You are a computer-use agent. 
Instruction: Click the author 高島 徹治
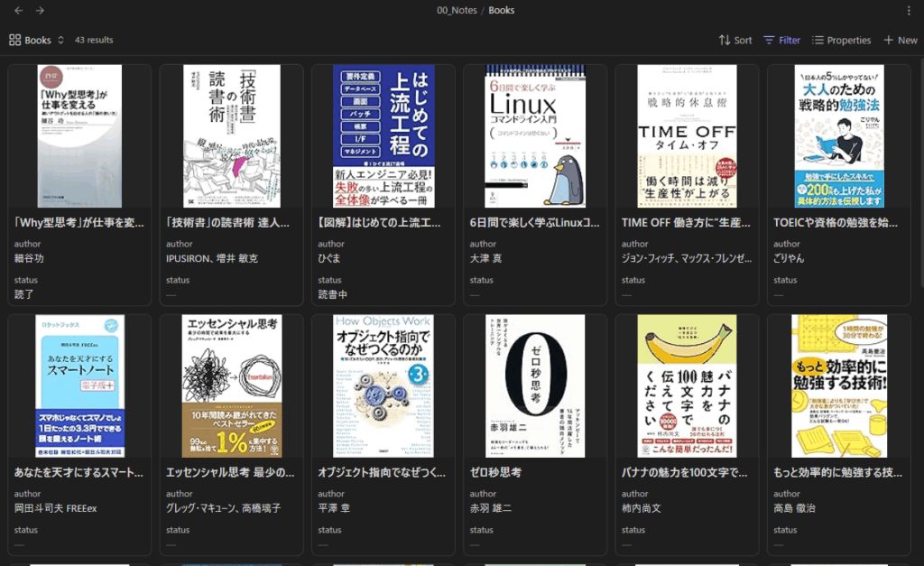coord(794,508)
